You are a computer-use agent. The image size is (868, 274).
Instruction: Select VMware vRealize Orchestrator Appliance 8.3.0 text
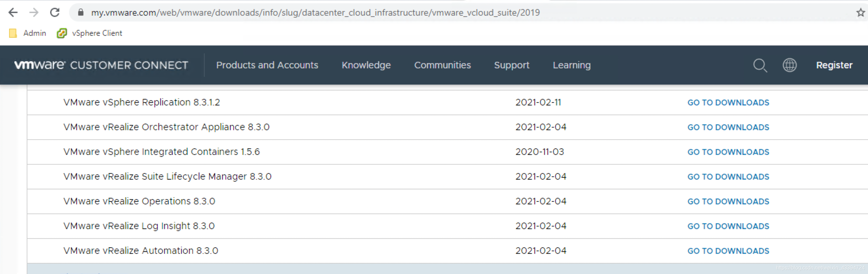[x=166, y=127]
